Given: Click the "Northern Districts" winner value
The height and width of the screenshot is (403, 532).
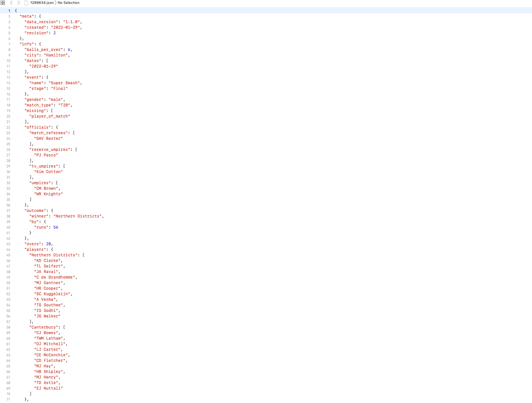Looking at the screenshot, I should pos(78,216).
